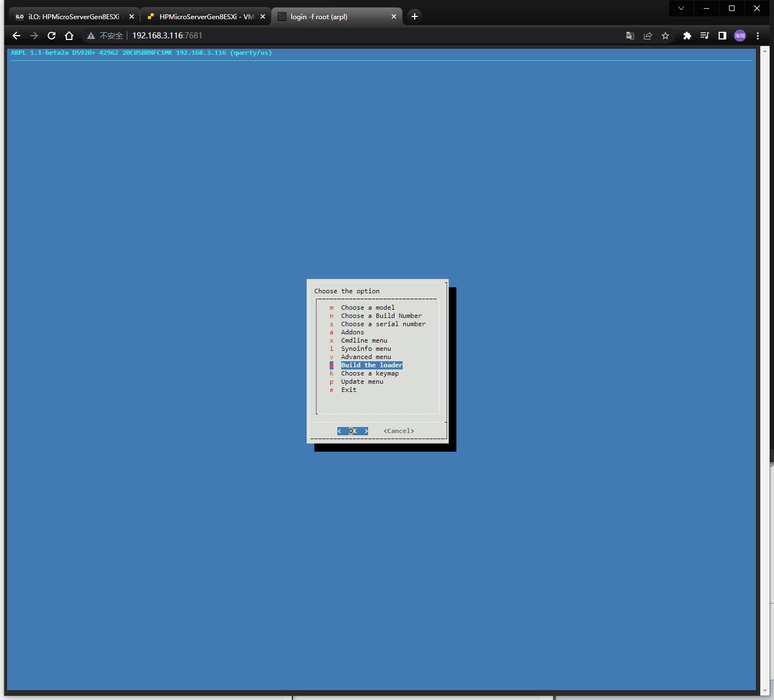Click the browser back arrow

16,36
